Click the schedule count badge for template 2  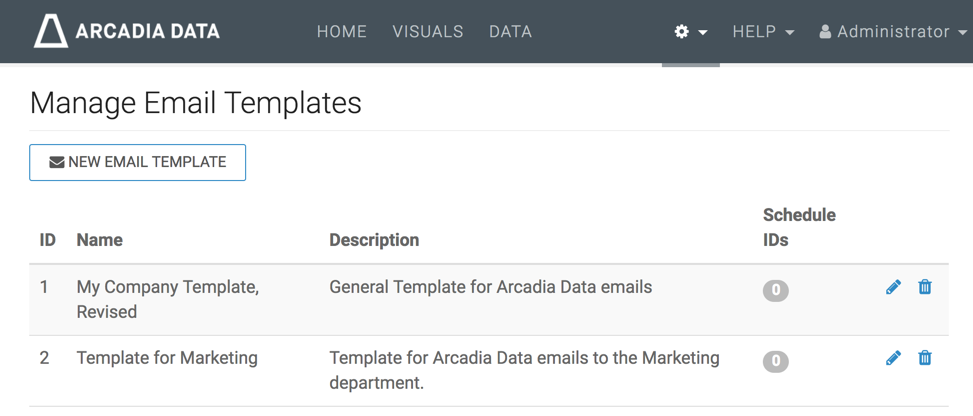(775, 362)
